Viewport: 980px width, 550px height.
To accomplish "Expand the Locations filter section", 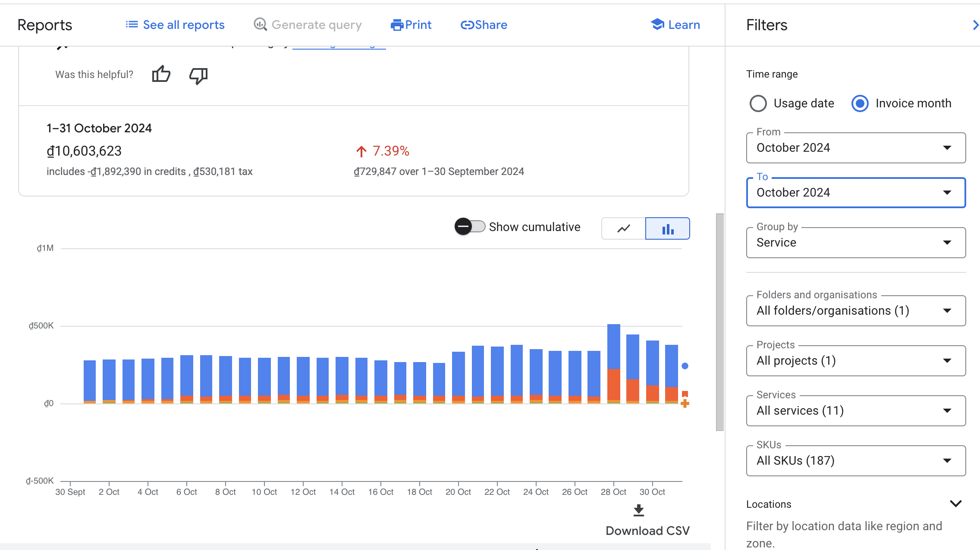I will [957, 503].
